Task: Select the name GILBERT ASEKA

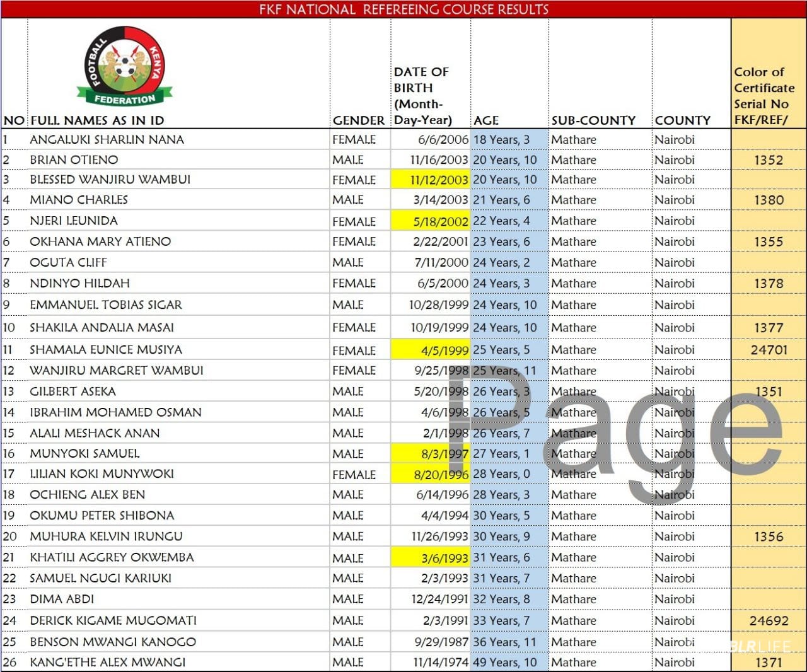Action: (x=73, y=391)
